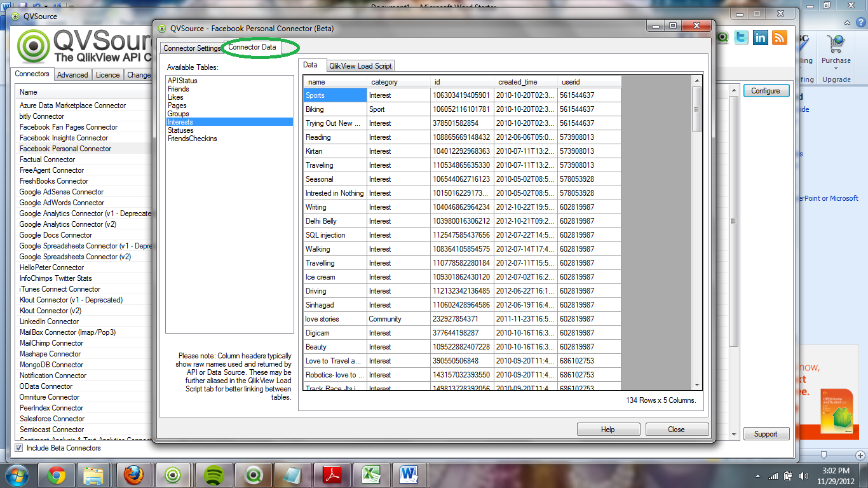This screenshot has width=868, height=488.
Task: Open the Twitter icon link in QVSource header
Action: pos(741,37)
